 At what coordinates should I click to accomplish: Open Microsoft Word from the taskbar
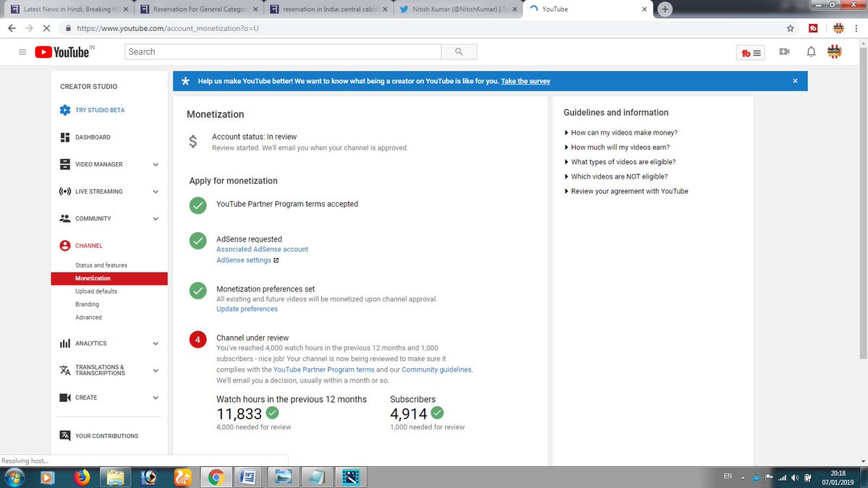point(247,477)
